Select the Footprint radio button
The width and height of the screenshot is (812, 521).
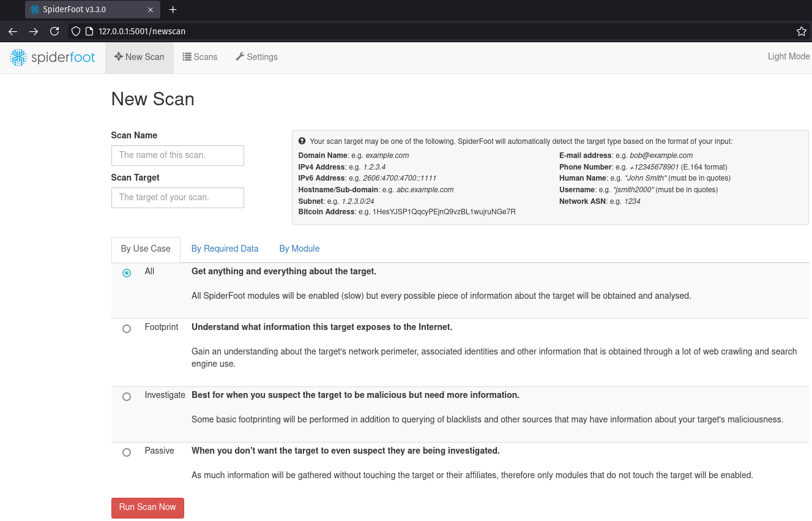point(127,329)
